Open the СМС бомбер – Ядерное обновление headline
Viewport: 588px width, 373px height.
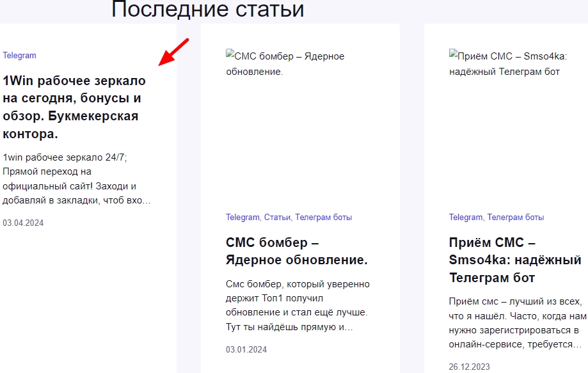click(x=296, y=251)
